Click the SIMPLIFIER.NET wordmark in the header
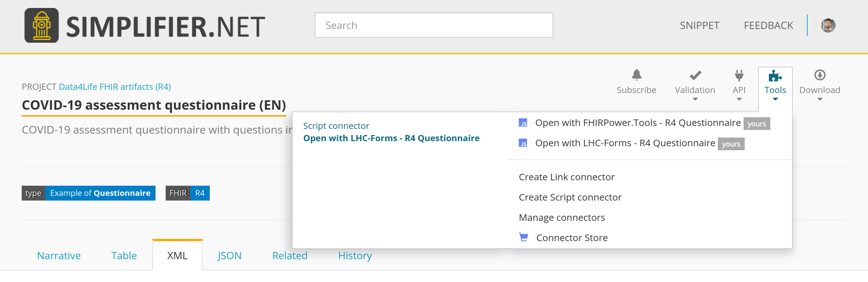868x282 pixels. pos(166,27)
